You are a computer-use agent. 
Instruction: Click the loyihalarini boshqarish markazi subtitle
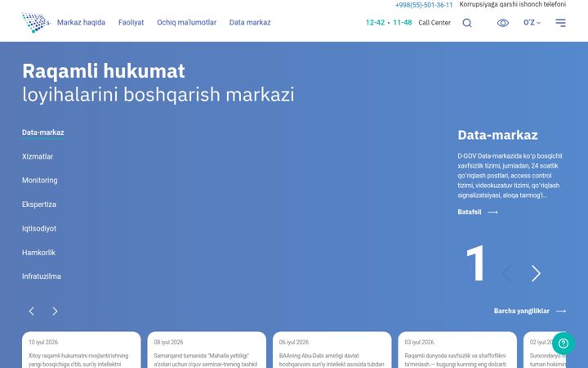[158, 95]
